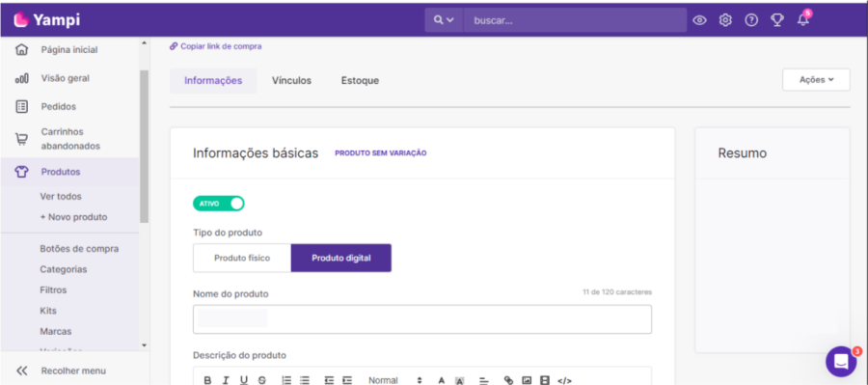The image size is (868, 385).
Task: Toggle italic in description editor
Action: click(x=226, y=380)
